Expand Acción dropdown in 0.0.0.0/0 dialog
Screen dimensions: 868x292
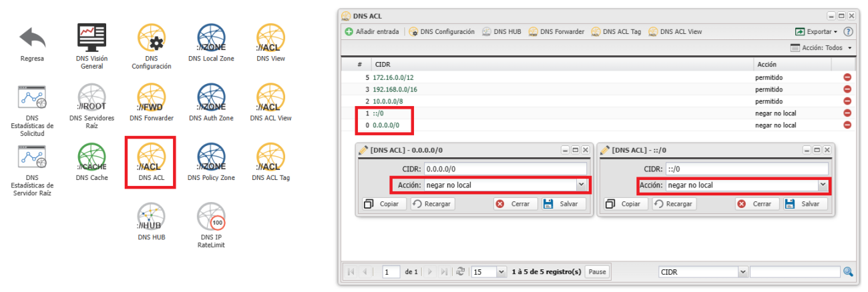(581, 185)
